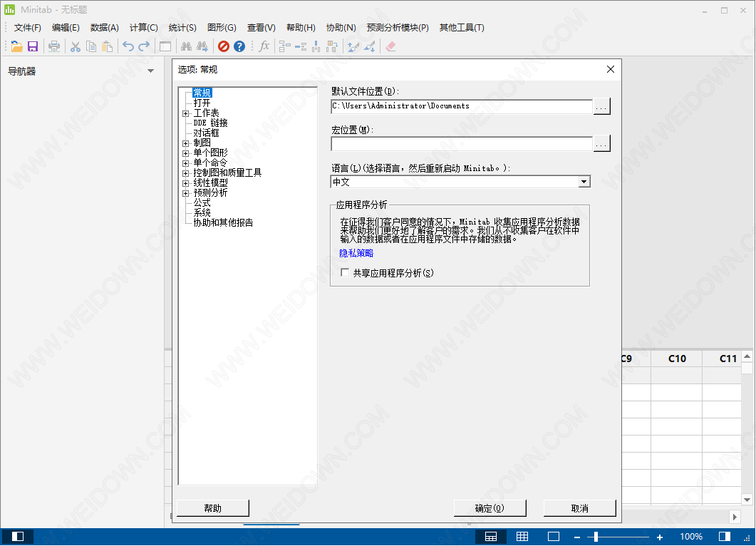Save project with the purple disk icon

(33, 46)
